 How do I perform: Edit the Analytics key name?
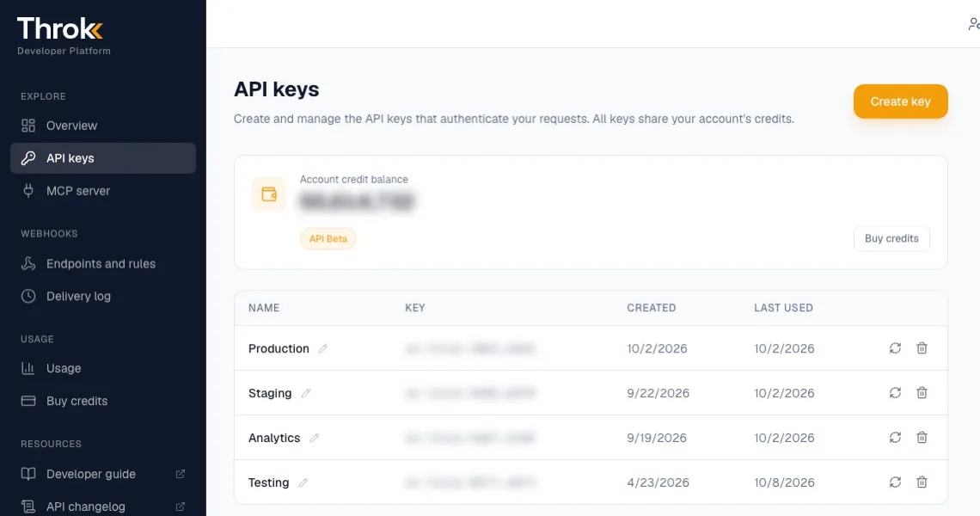(x=315, y=438)
